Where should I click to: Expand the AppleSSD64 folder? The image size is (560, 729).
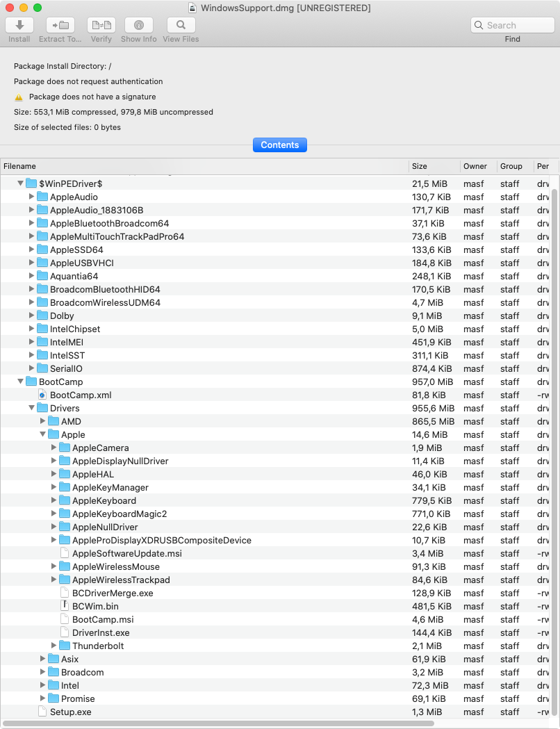pos(31,249)
